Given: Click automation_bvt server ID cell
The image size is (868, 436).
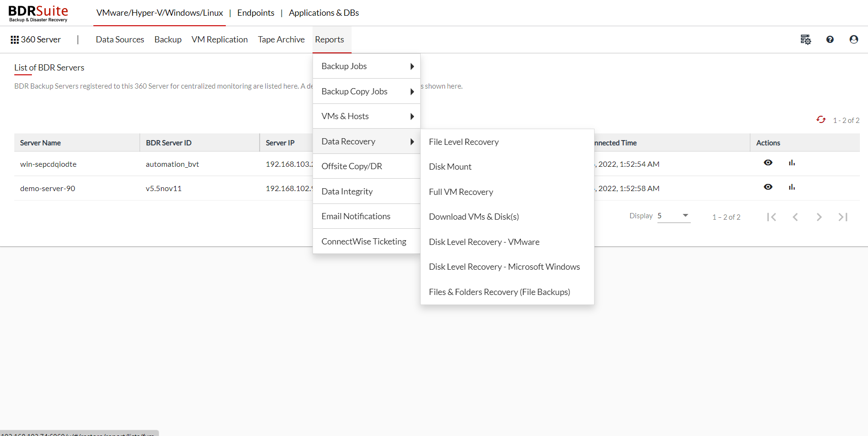Looking at the screenshot, I should (172, 164).
